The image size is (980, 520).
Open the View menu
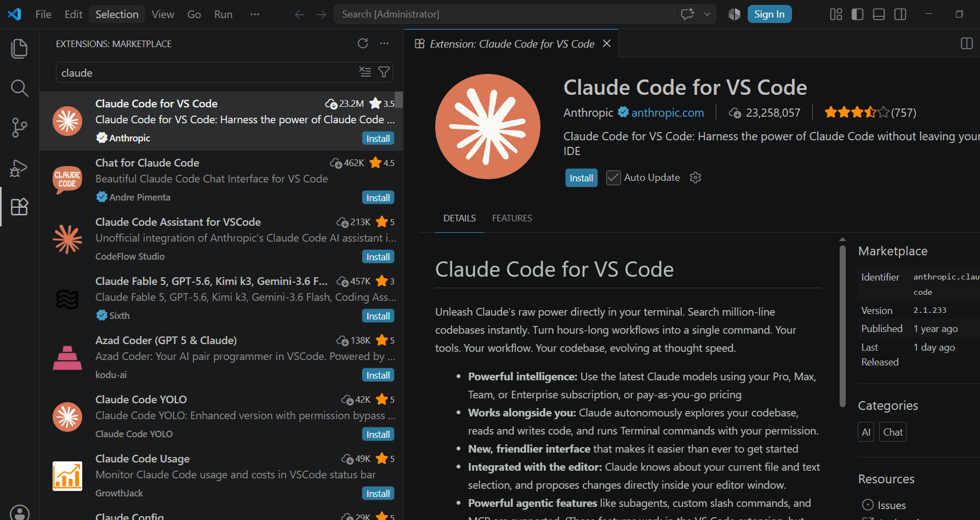pyautogui.click(x=163, y=14)
